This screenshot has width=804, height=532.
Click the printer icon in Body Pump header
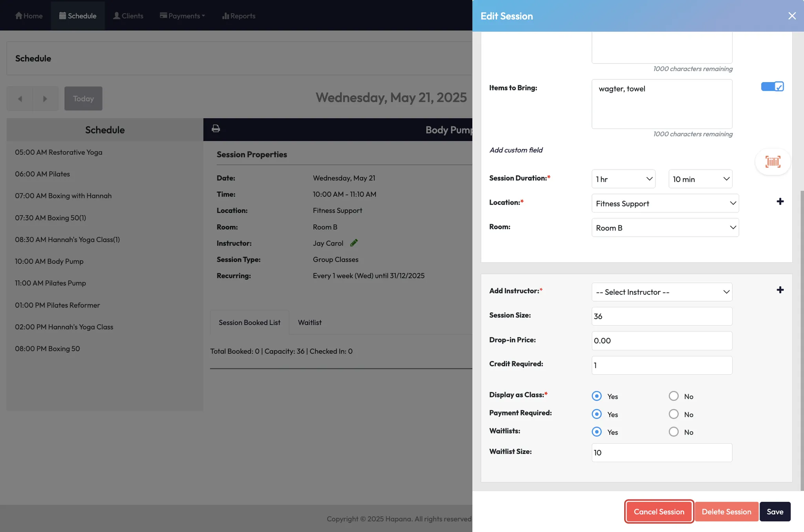point(216,128)
